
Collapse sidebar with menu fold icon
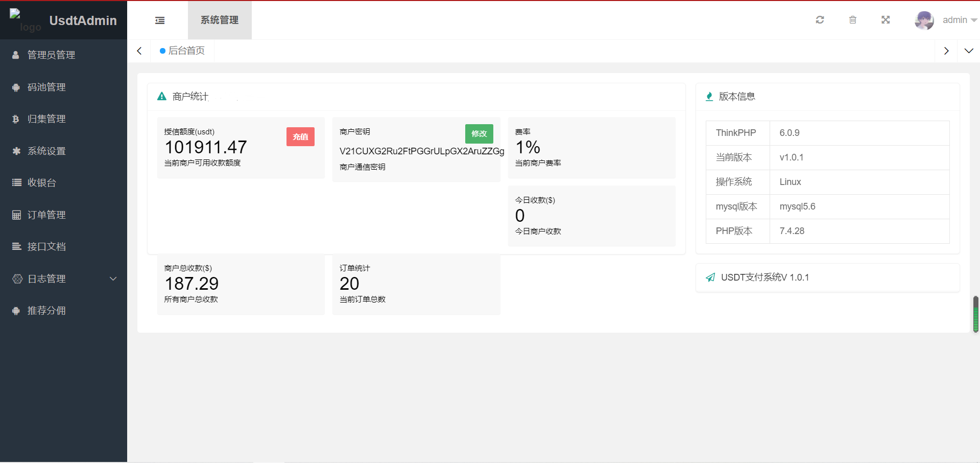pyautogui.click(x=160, y=20)
